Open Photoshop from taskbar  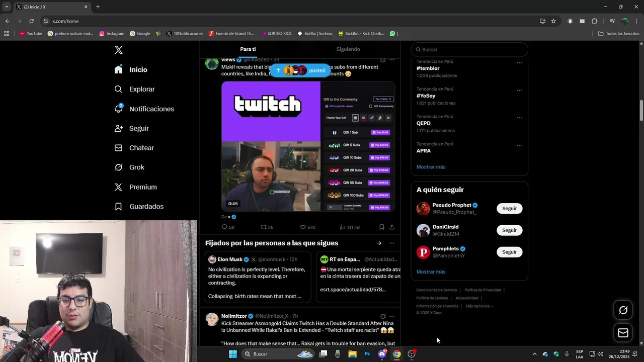point(367,354)
